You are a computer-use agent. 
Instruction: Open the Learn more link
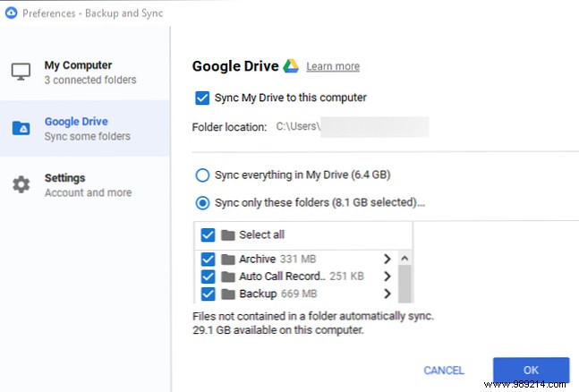[x=333, y=66]
